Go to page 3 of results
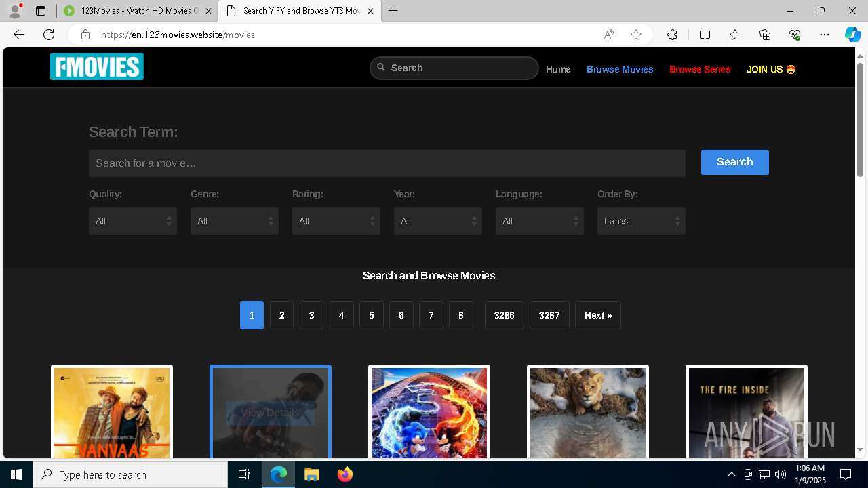This screenshot has height=488, width=868. click(x=311, y=315)
